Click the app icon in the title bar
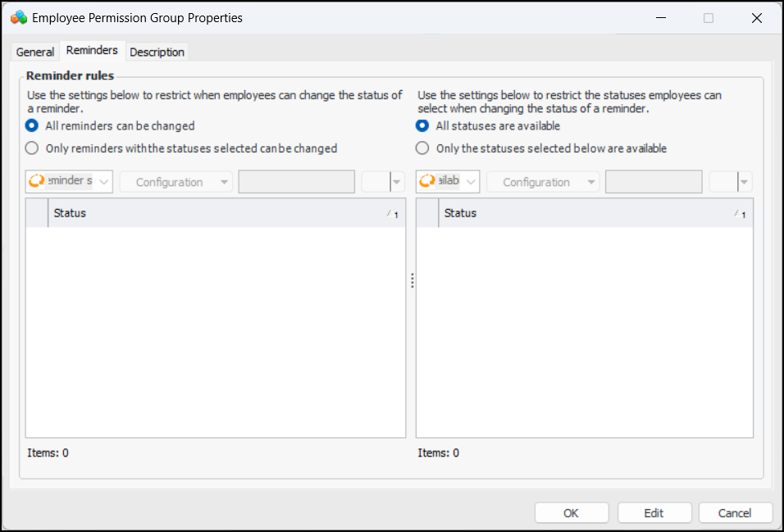The image size is (784, 532). (19, 17)
